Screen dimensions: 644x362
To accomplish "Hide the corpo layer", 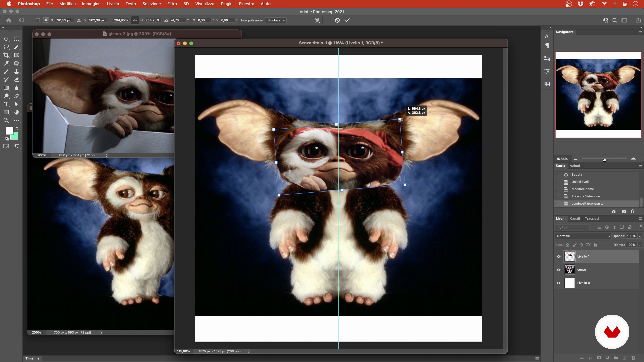I will (558, 269).
